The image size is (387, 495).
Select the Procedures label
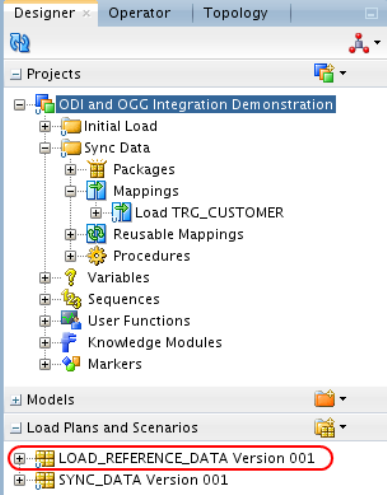152,256
